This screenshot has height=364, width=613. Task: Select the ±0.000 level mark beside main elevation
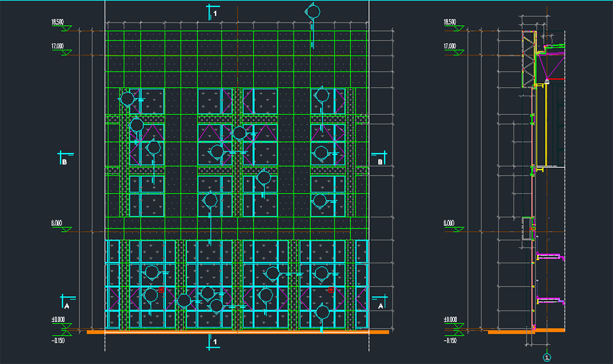click(57, 319)
